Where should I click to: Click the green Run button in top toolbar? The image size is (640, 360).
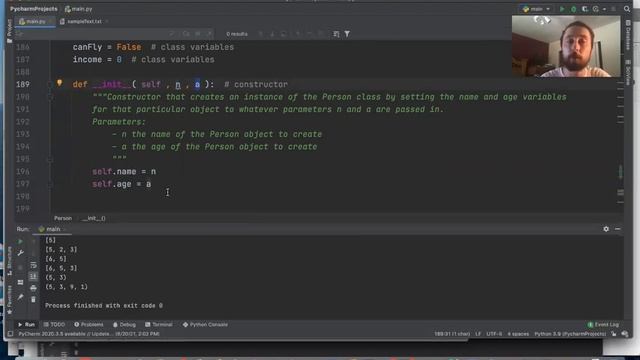click(x=562, y=9)
